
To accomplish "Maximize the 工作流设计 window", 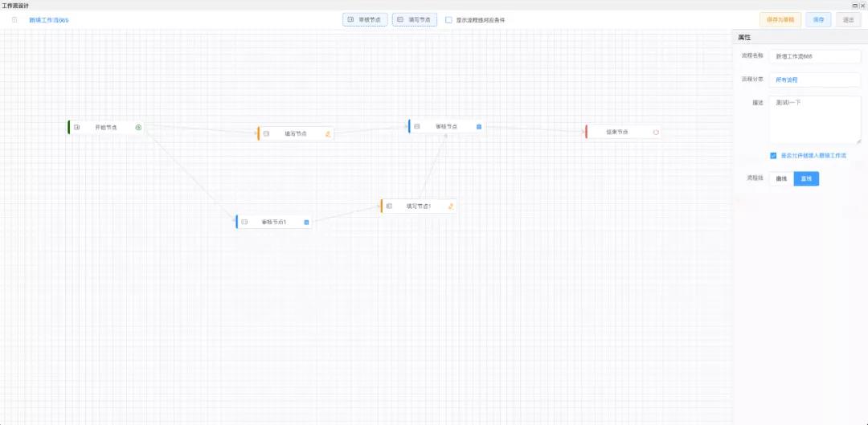I will tap(855, 5).
